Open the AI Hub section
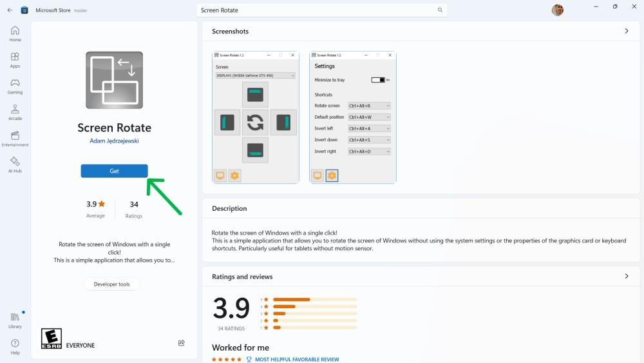The image size is (644, 363). coord(15,165)
